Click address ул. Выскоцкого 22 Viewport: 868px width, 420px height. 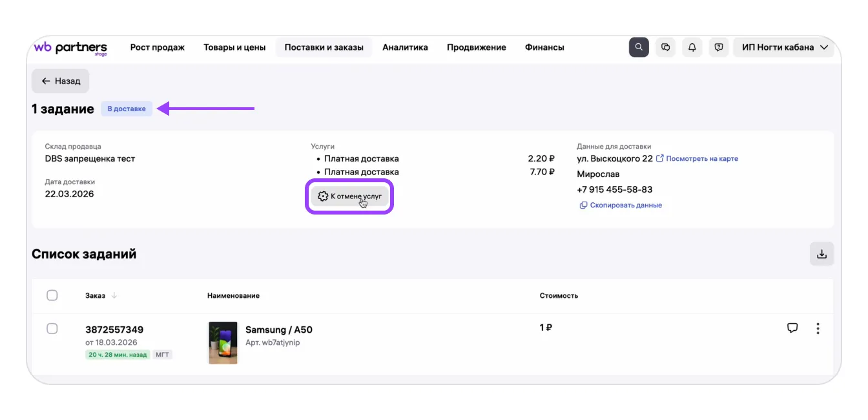615,158
